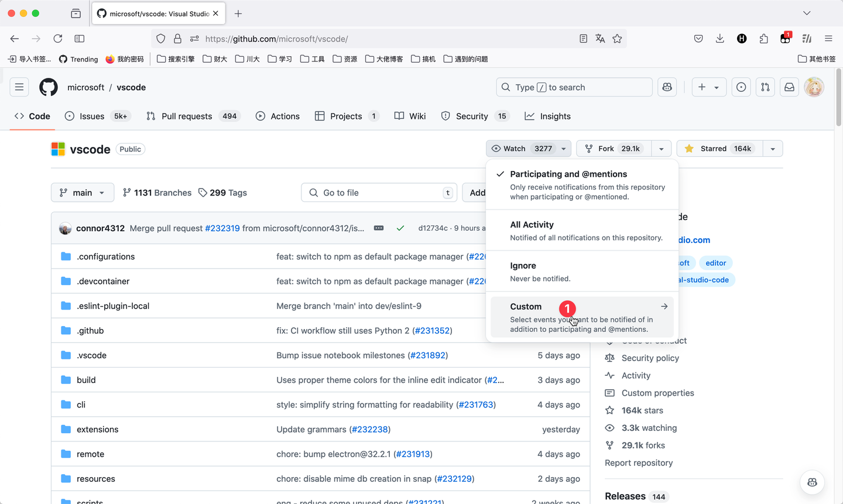Open the Firefox downloads panel
Viewport: 843px width, 504px height.
point(720,39)
